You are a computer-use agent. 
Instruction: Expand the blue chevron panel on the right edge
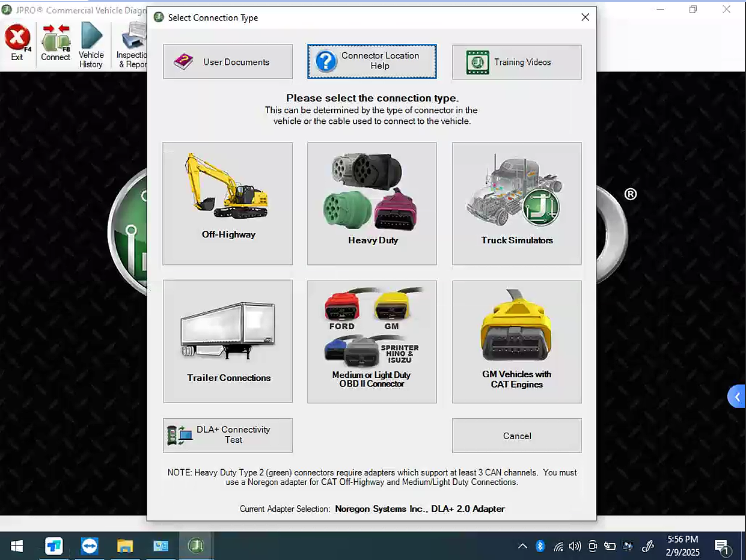pyautogui.click(x=738, y=396)
